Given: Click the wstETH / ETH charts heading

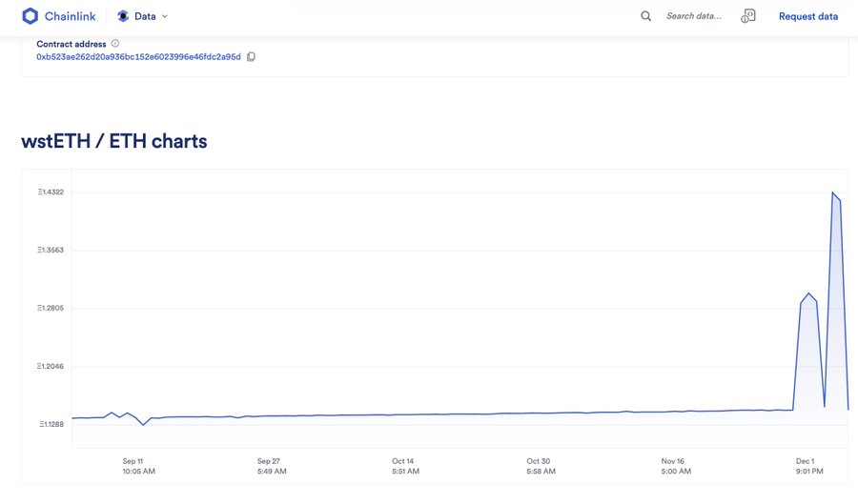Looking at the screenshot, I should tap(114, 141).
